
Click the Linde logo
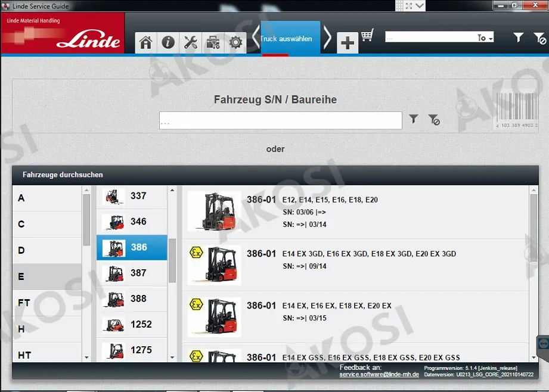(x=88, y=39)
